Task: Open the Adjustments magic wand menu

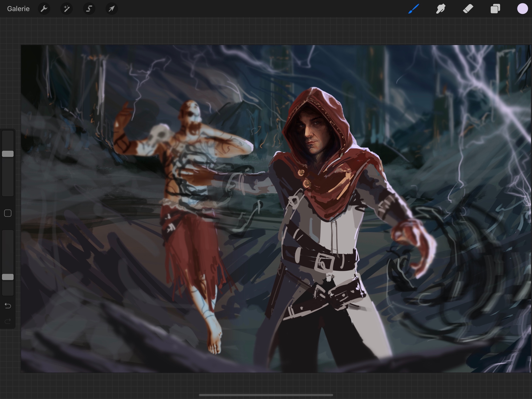Action: (67, 9)
